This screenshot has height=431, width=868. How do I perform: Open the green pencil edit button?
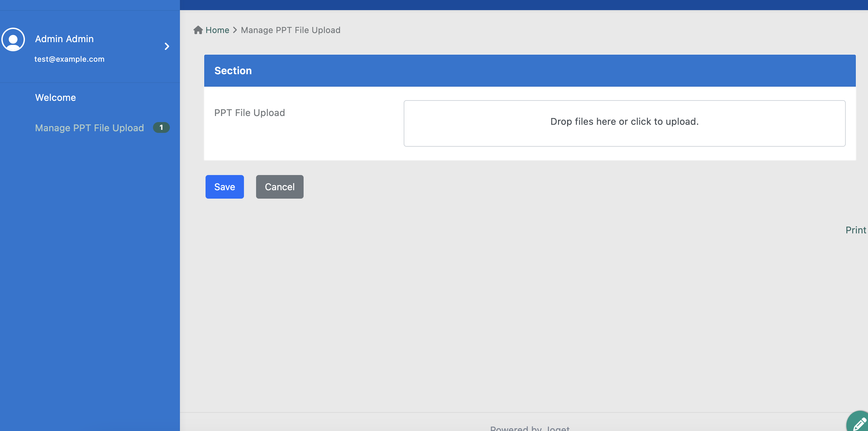click(x=860, y=423)
